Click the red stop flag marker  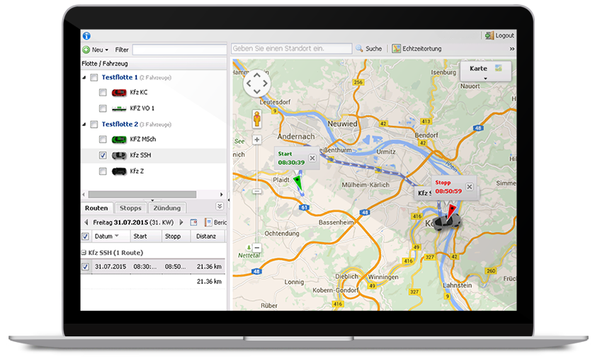(451, 212)
